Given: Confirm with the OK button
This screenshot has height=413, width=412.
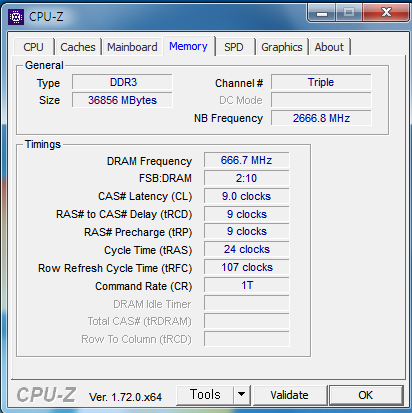Looking at the screenshot, I should [366, 395].
